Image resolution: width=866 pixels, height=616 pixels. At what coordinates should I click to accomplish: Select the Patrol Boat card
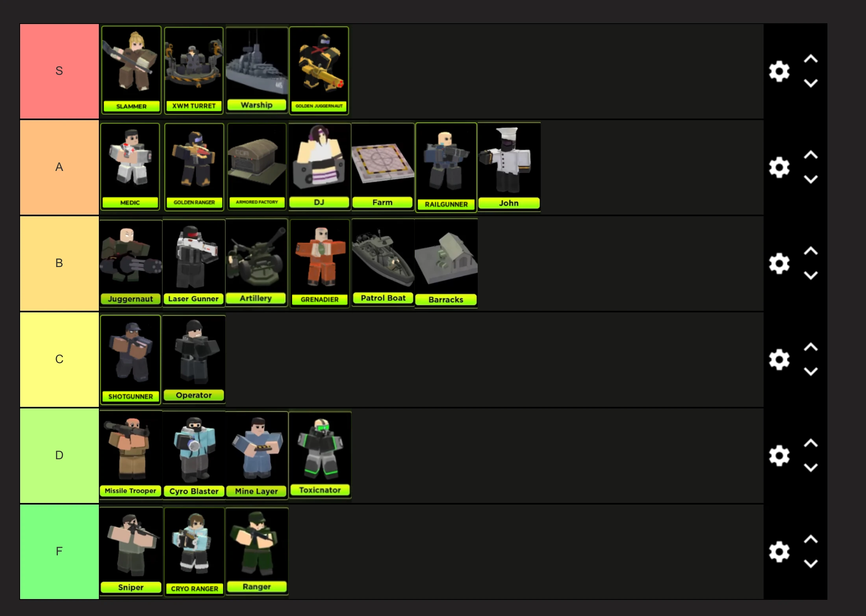point(383,263)
